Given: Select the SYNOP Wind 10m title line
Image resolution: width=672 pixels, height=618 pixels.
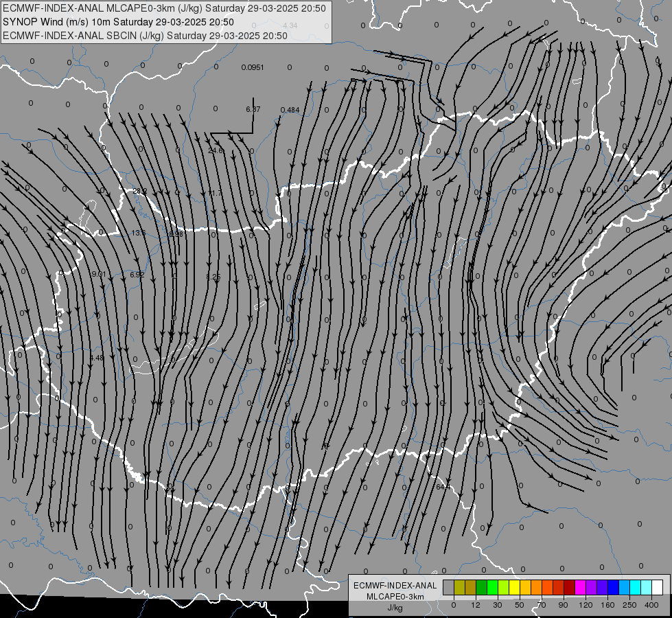Looking at the screenshot, I should [118, 22].
